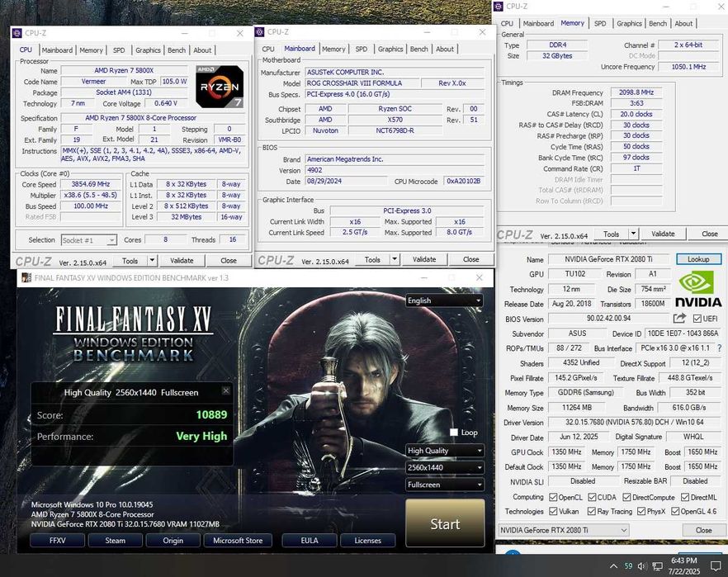This screenshot has height=577, width=728.
Task: Click the Licenses button
Action: [368, 541]
